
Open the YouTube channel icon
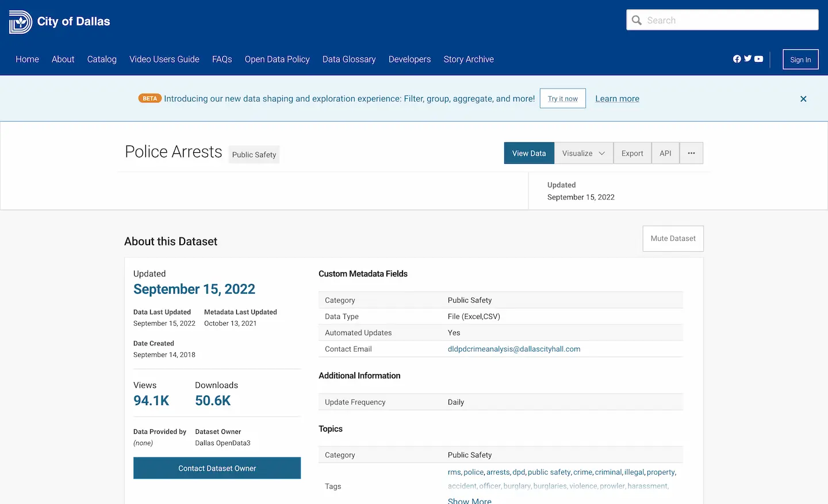[x=758, y=59]
